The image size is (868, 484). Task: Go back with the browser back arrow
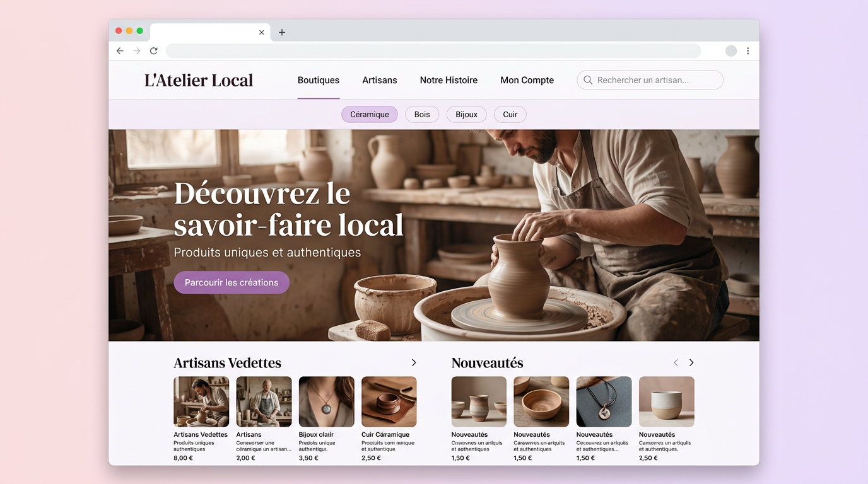point(120,51)
